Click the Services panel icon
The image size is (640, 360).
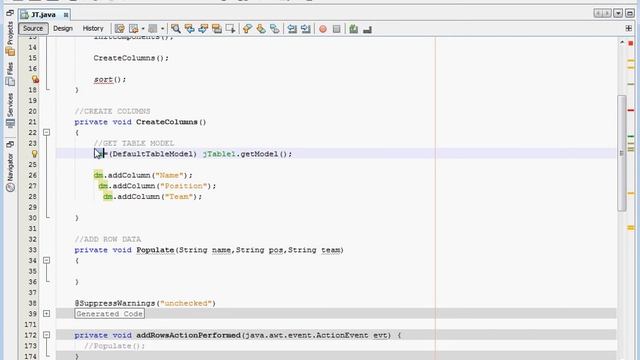(10, 123)
